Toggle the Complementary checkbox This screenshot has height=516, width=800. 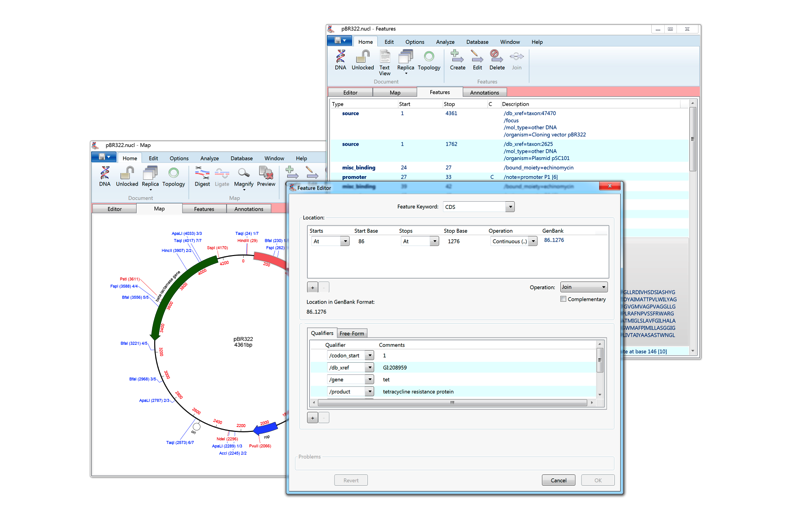click(563, 299)
